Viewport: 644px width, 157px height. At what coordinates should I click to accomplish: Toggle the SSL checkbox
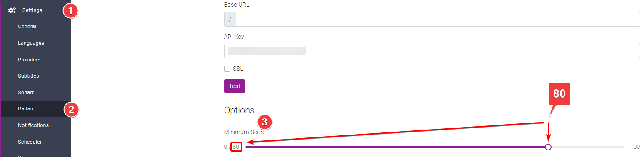click(x=227, y=69)
